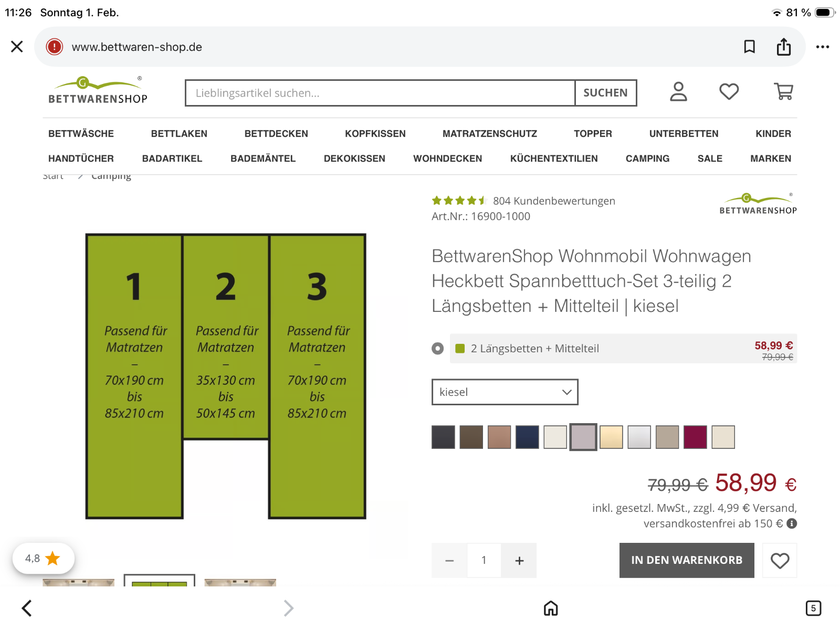
Task: Click the Bettwarenshop logo in the header
Action: [x=98, y=91]
